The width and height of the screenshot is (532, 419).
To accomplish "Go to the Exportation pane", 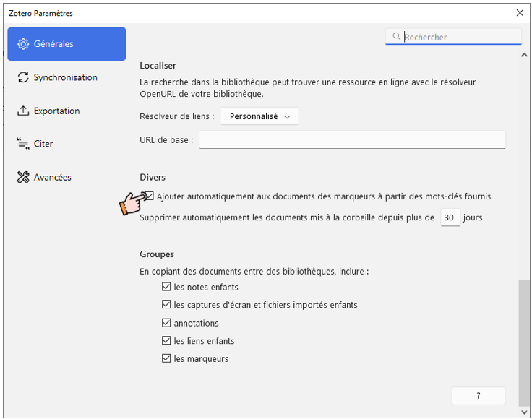I will [x=66, y=111].
